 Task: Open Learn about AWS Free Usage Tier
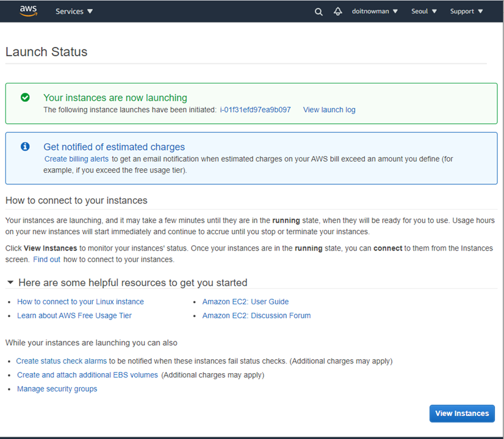(x=74, y=316)
